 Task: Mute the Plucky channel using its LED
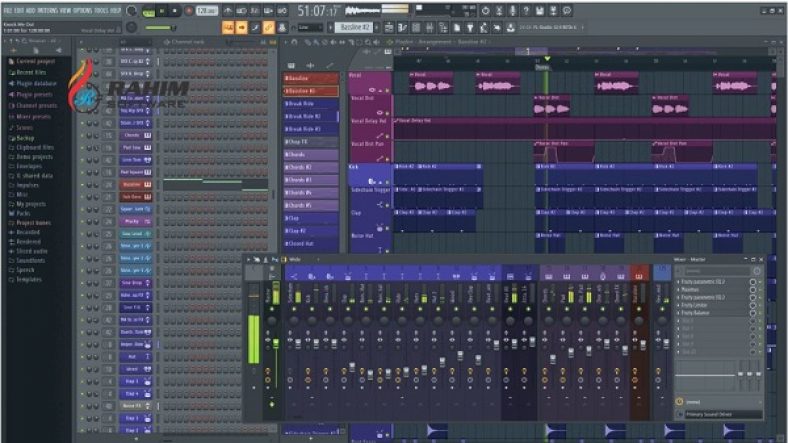(82, 222)
